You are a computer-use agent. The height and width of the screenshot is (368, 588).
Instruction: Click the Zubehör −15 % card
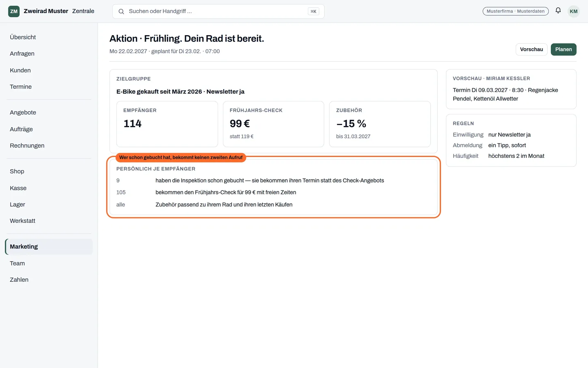380,124
